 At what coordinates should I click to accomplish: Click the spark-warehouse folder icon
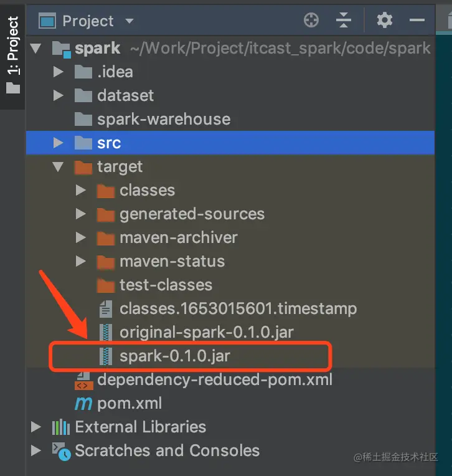(x=83, y=119)
